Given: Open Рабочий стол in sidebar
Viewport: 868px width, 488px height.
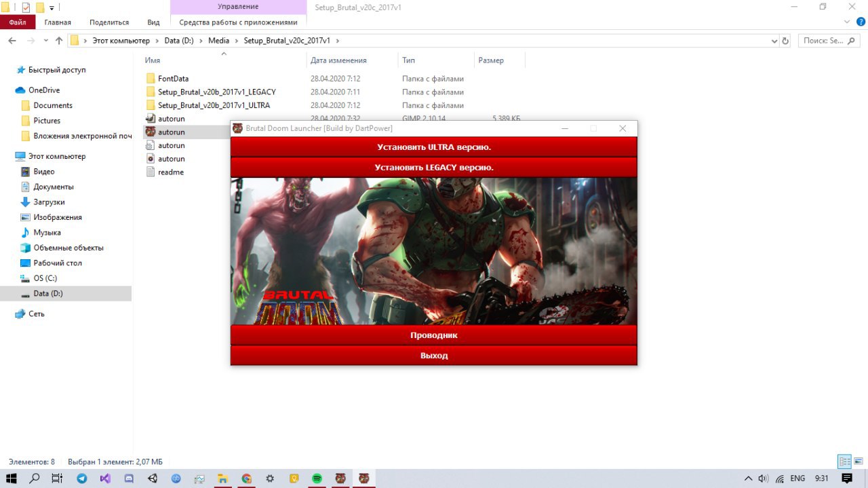Looking at the screenshot, I should 58,263.
